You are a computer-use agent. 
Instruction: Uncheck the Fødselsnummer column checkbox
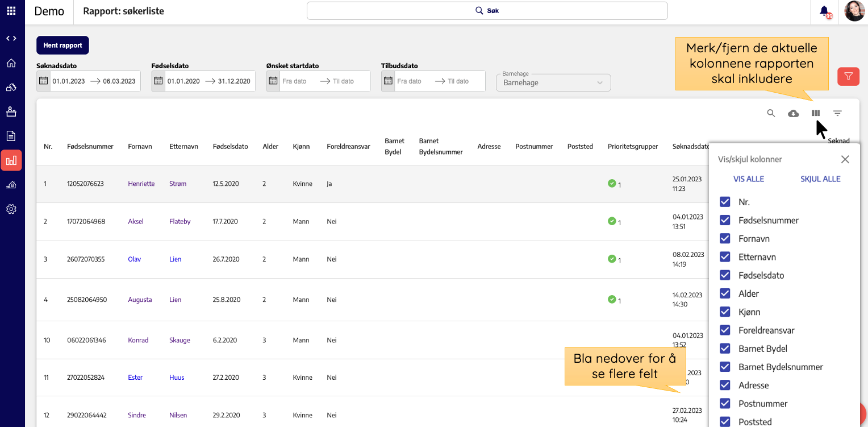tap(725, 220)
